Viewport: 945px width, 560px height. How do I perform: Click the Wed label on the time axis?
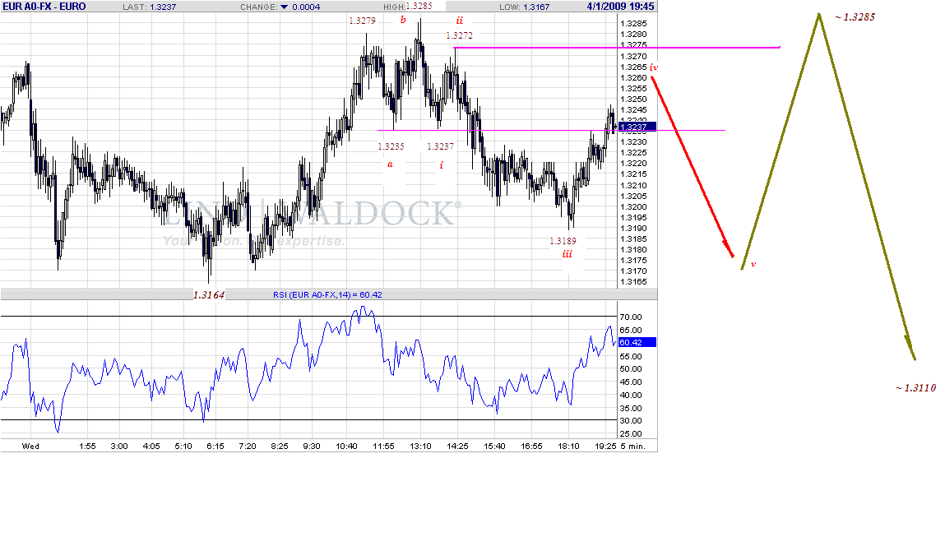point(30,446)
